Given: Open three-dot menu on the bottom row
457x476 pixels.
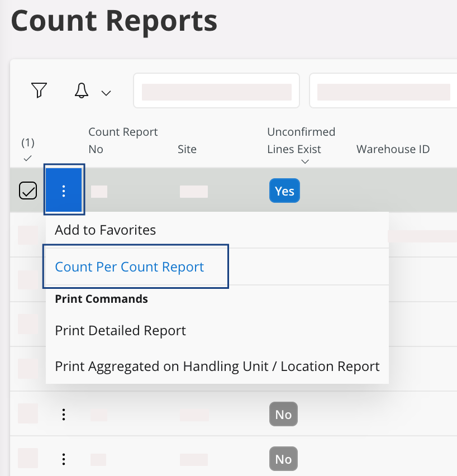Looking at the screenshot, I should click(64, 459).
